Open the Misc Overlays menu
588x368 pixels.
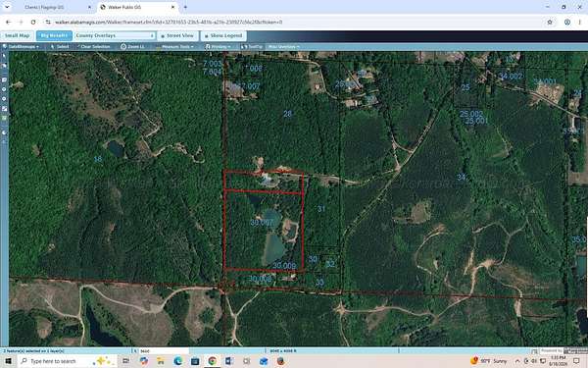point(284,46)
